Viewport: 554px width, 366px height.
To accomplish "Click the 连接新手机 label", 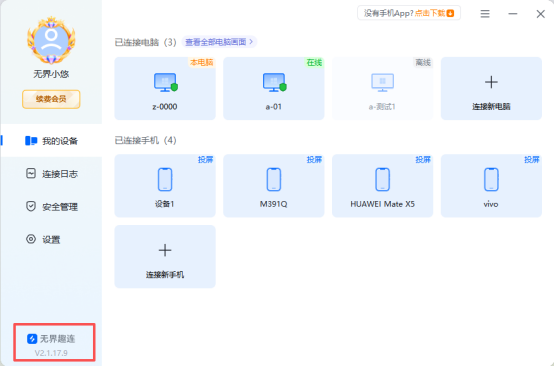I will [165, 274].
